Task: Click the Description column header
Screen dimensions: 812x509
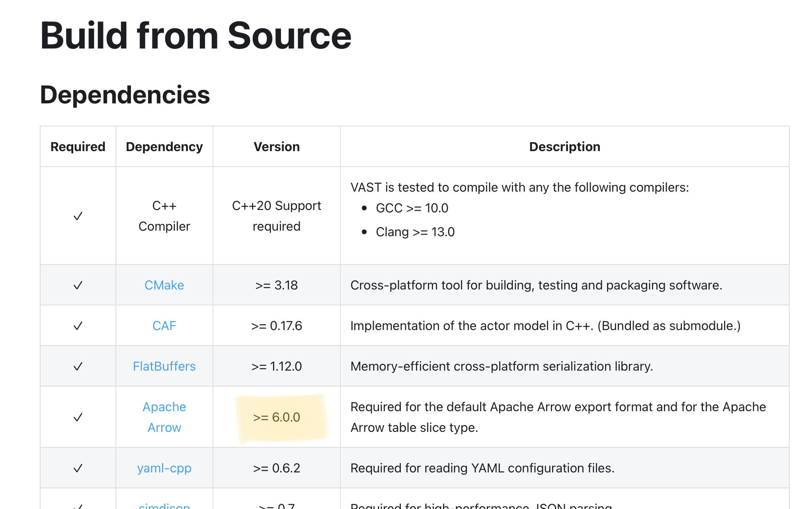Action: pos(564,147)
